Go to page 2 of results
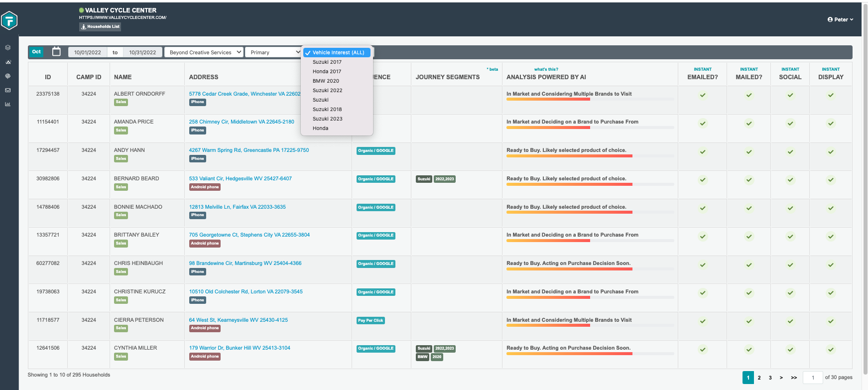This screenshot has width=868, height=390. (759, 378)
